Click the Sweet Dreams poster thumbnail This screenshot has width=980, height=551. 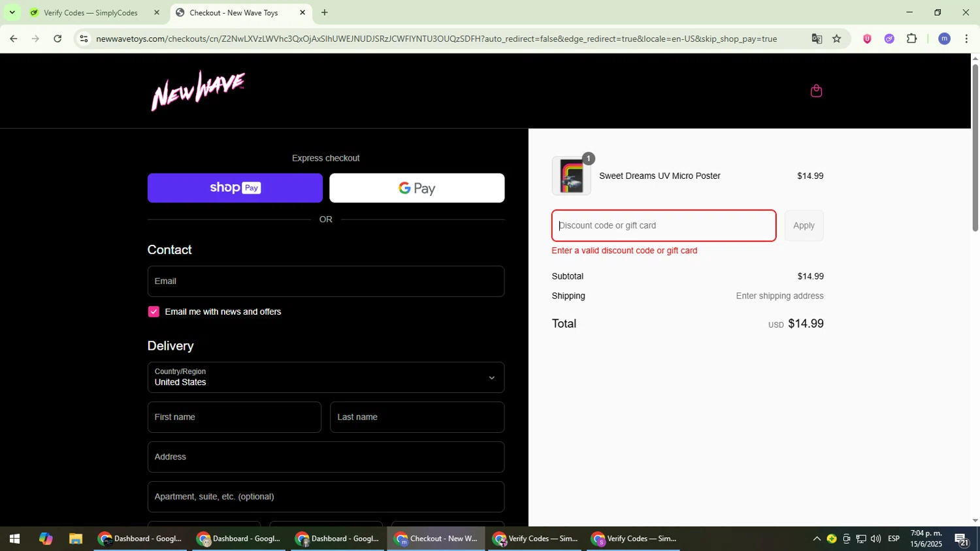point(572,176)
